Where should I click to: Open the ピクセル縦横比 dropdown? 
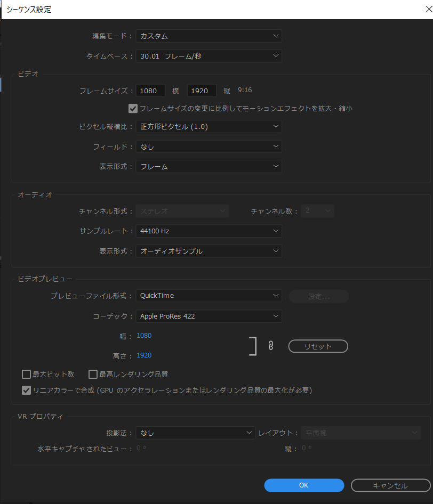209,126
